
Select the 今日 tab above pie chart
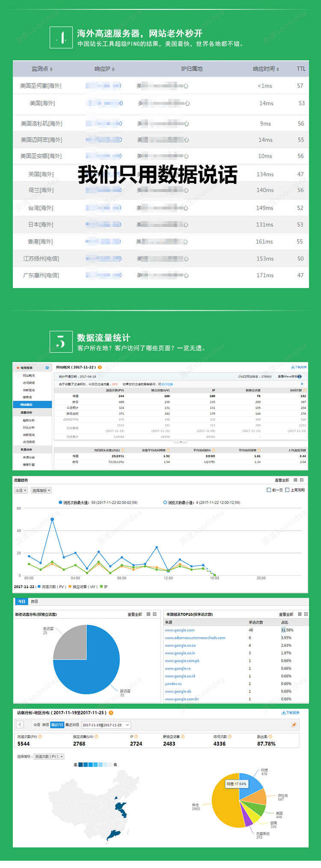coord(21,601)
